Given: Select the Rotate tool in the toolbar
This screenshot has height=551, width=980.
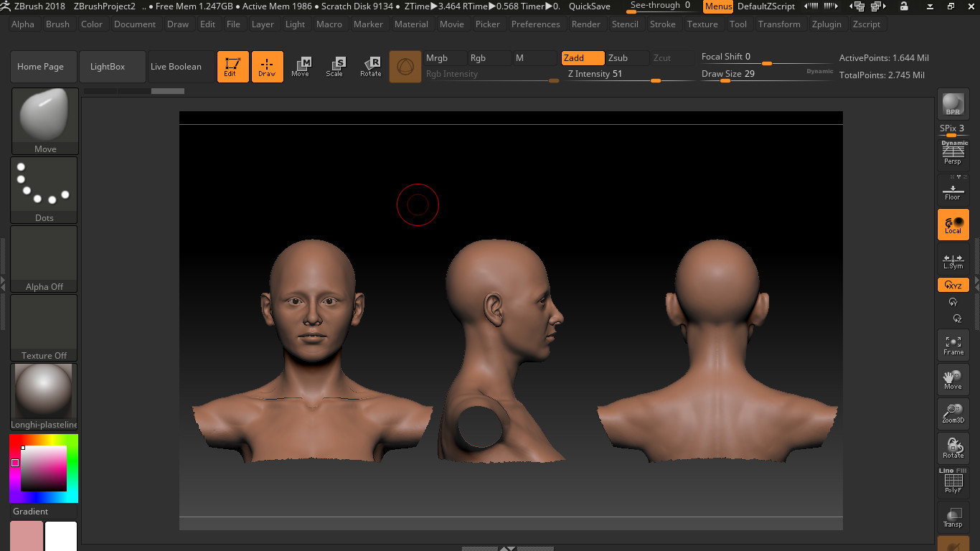Looking at the screenshot, I should tap(370, 66).
